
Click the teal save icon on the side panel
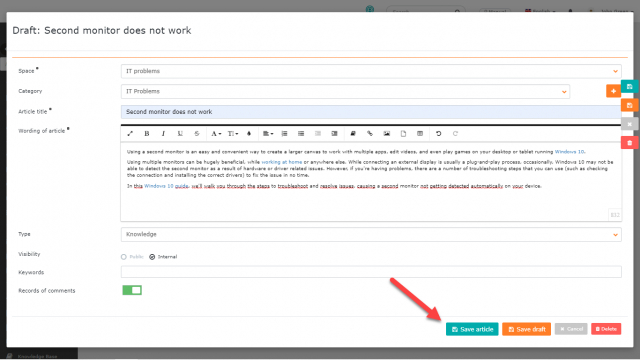coord(629,87)
